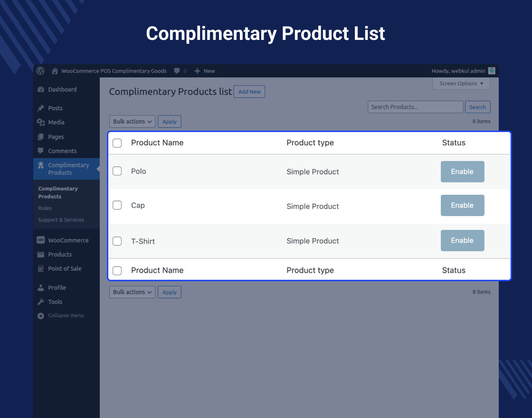
Task: Expand the Screen Options panel
Action: 461,83
